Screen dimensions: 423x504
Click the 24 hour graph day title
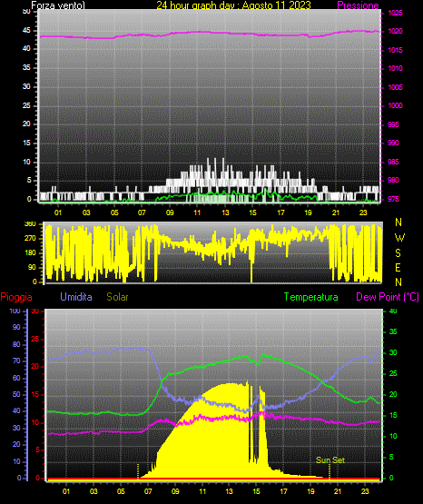pyautogui.click(x=233, y=5)
